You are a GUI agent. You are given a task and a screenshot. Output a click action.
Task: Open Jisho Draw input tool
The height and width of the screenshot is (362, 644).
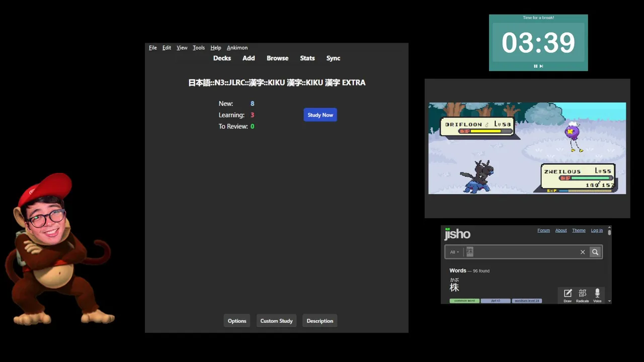[568, 295]
